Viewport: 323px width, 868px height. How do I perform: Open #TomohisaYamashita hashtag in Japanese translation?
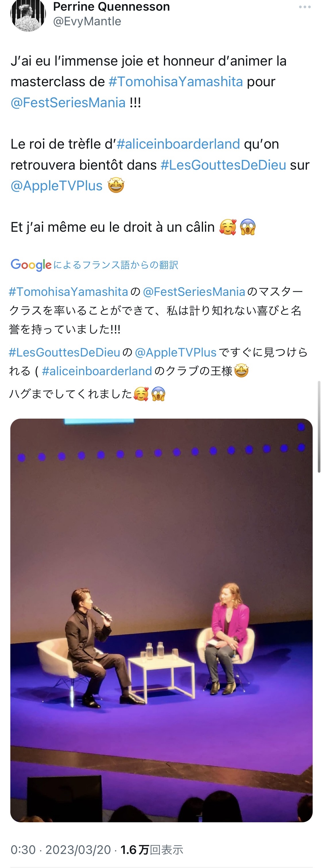pyautogui.click(x=68, y=292)
